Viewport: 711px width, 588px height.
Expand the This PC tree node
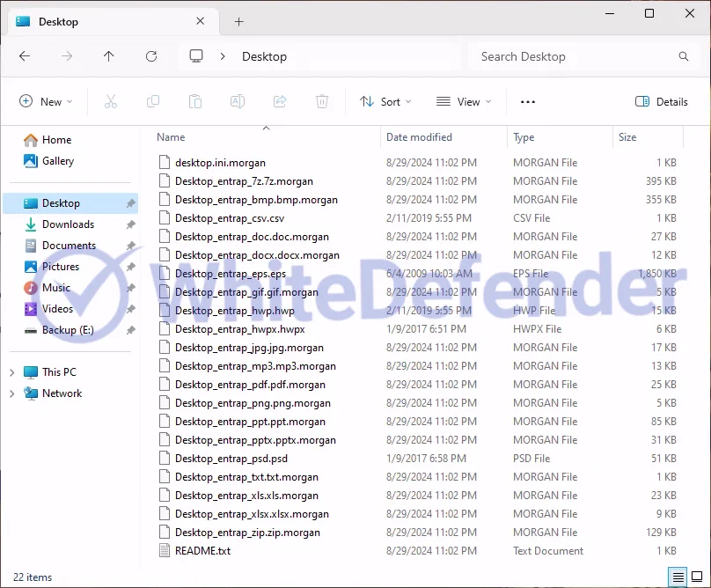[11, 372]
